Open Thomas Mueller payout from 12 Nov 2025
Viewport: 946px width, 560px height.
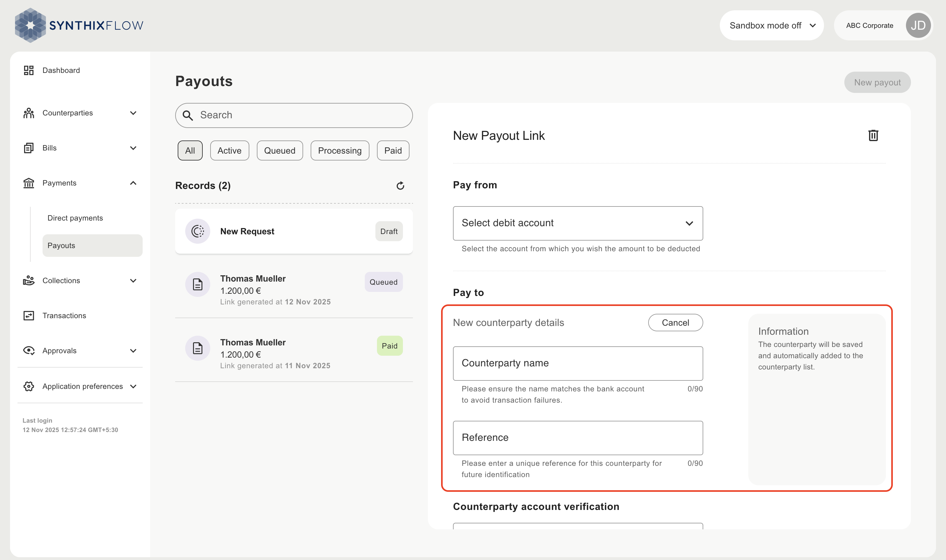[x=294, y=289]
